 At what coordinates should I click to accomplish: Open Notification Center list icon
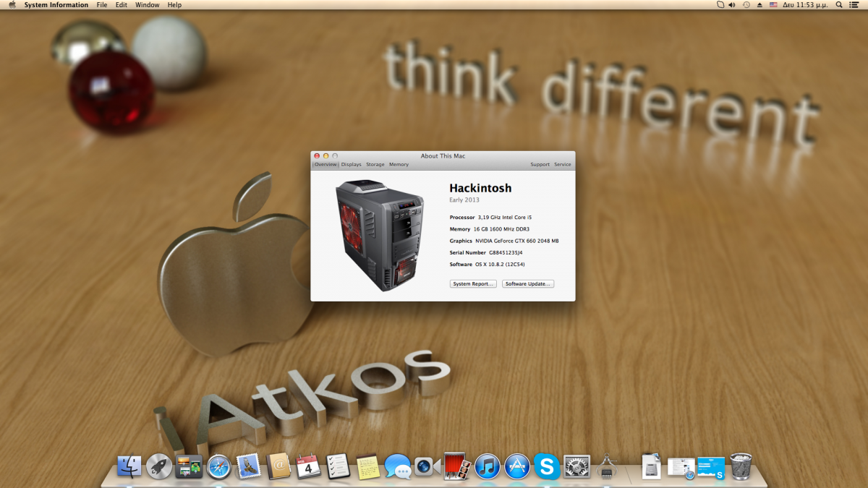pyautogui.click(x=856, y=5)
